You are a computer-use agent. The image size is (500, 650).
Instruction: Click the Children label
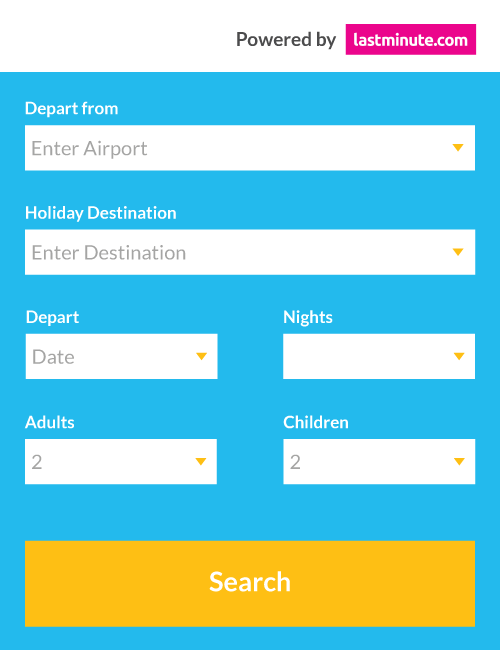coord(316,422)
